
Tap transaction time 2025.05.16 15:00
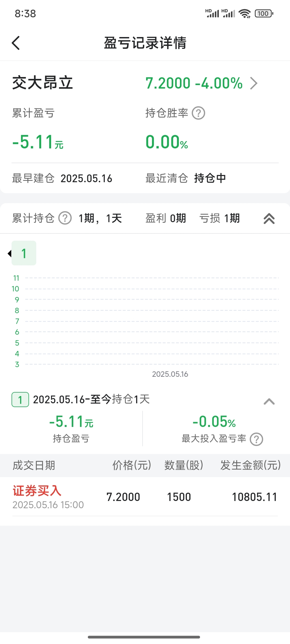(48, 505)
